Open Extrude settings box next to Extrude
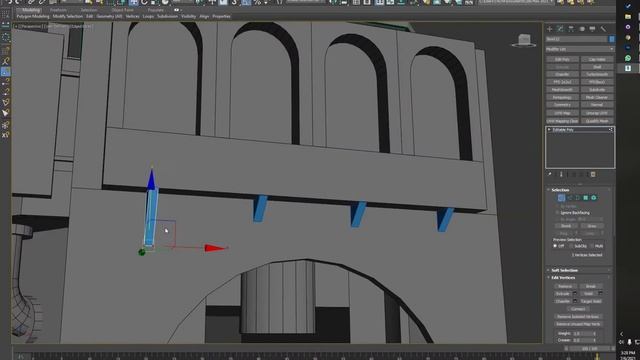The width and height of the screenshot is (640, 360). click(575, 293)
